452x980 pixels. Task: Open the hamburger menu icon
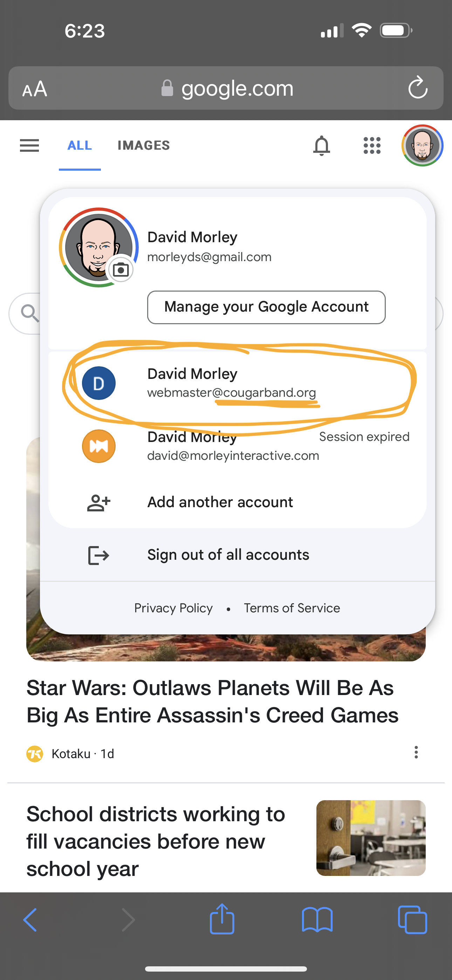[29, 145]
